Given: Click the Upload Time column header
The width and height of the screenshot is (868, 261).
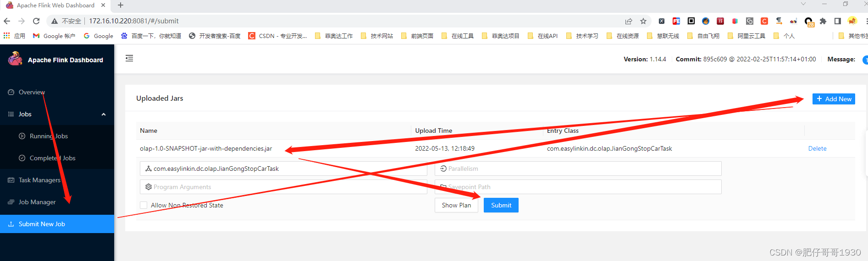Looking at the screenshot, I should pyautogui.click(x=433, y=130).
